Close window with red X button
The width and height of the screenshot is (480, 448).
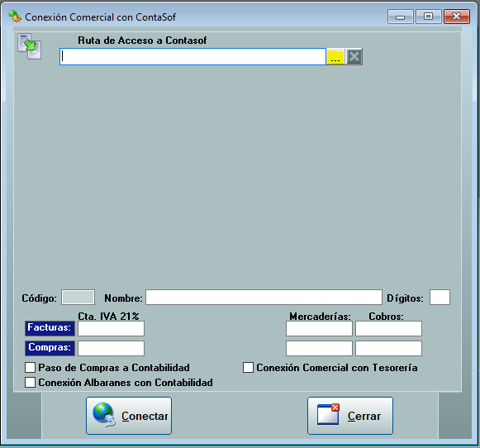[457, 17]
